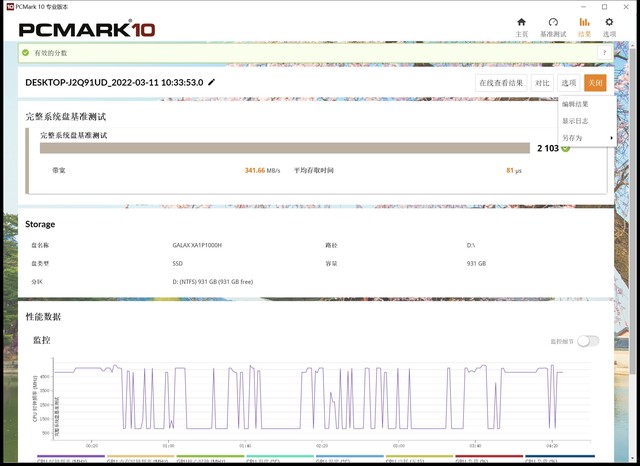This screenshot has height=466, width=640.
Task: Click the 04:20 time axis label
Action: pos(552,446)
